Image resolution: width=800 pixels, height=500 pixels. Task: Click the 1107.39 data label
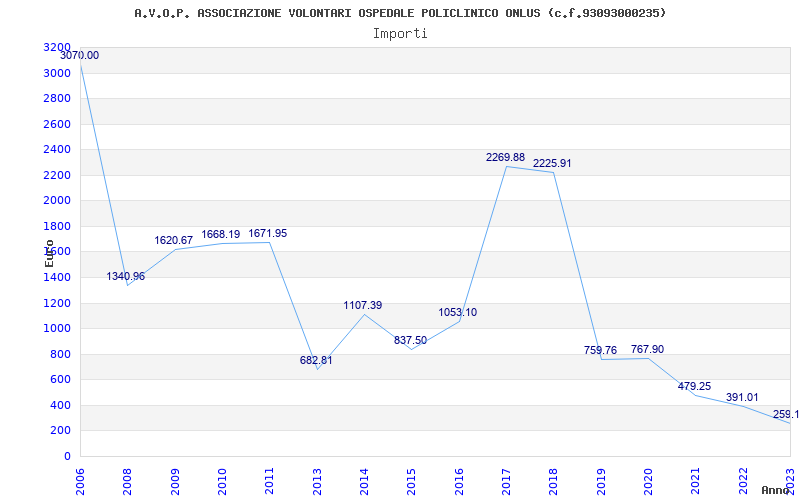click(363, 306)
